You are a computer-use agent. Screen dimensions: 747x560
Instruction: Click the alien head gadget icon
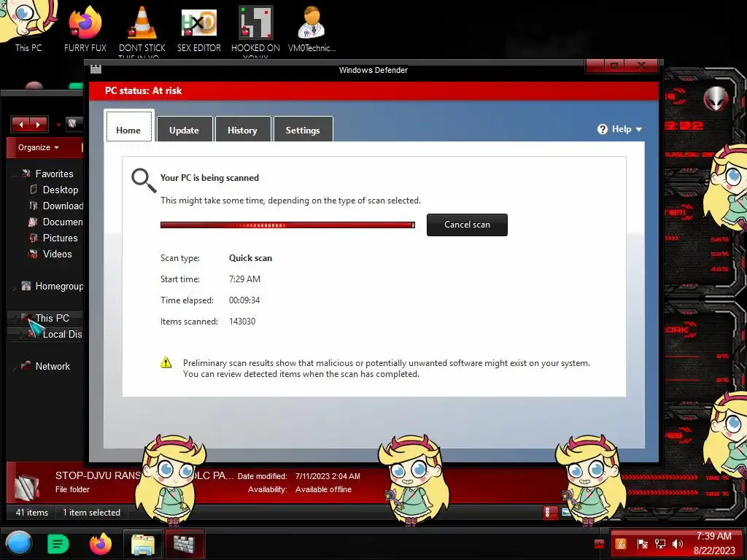[716, 99]
